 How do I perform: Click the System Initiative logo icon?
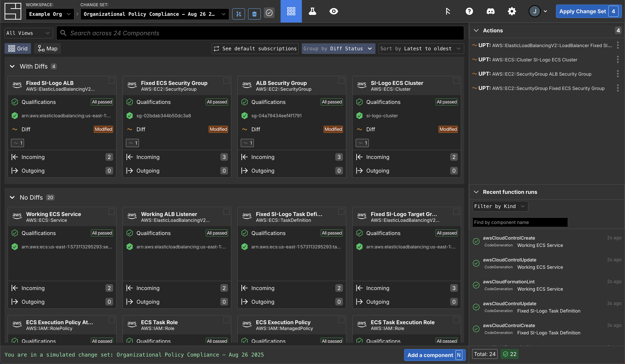pyautogui.click(x=13, y=11)
